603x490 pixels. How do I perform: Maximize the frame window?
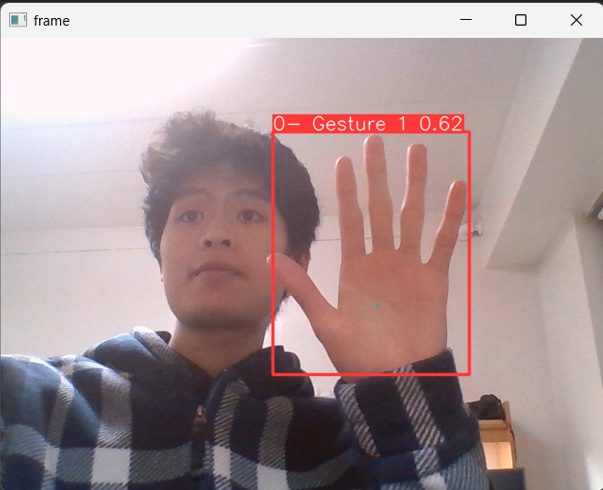[x=520, y=20]
